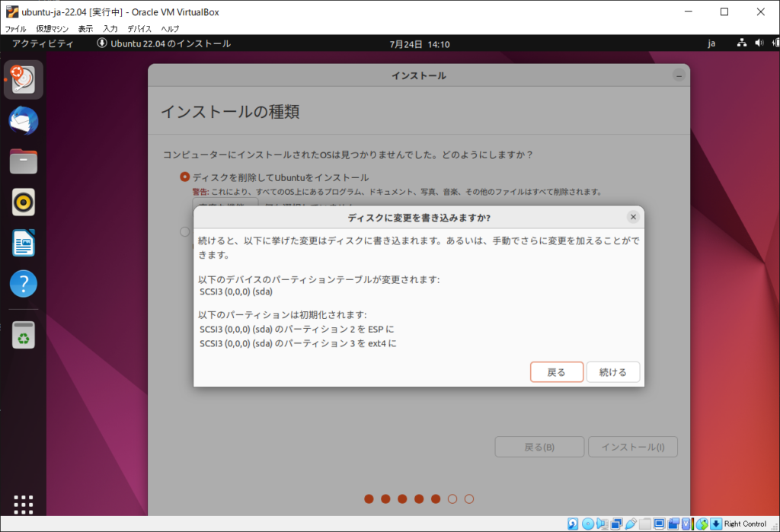Click the VirtualBox shared folders status icon
The width and height of the screenshot is (780, 532).
(x=645, y=524)
